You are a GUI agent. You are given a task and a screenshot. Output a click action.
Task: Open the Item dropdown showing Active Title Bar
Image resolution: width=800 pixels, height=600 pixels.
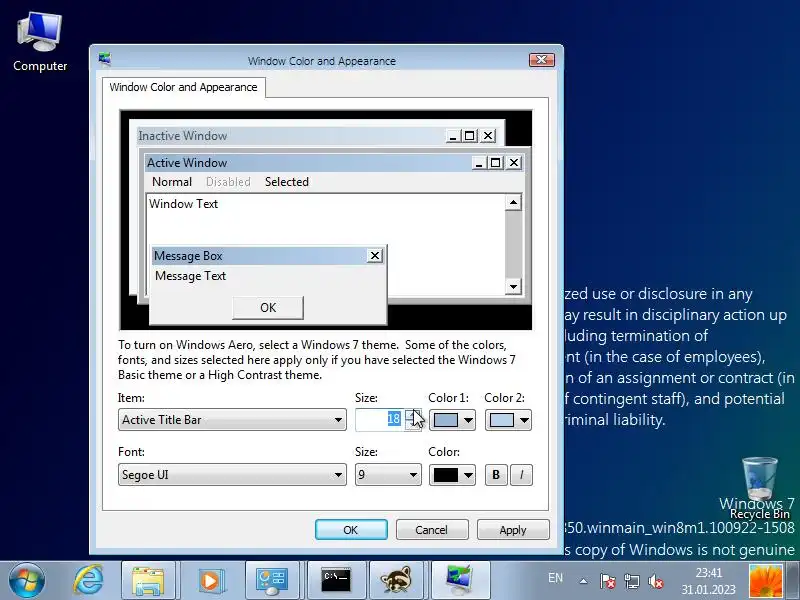pos(232,420)
